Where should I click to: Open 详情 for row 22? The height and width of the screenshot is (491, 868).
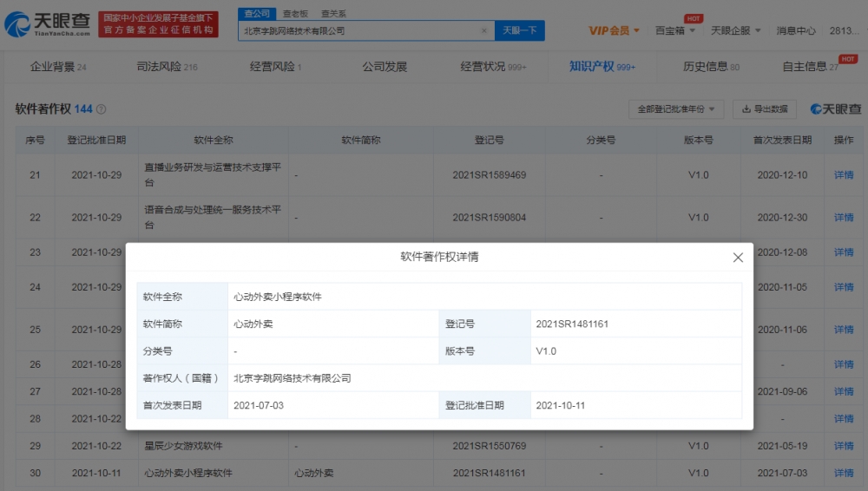point(844,218)
